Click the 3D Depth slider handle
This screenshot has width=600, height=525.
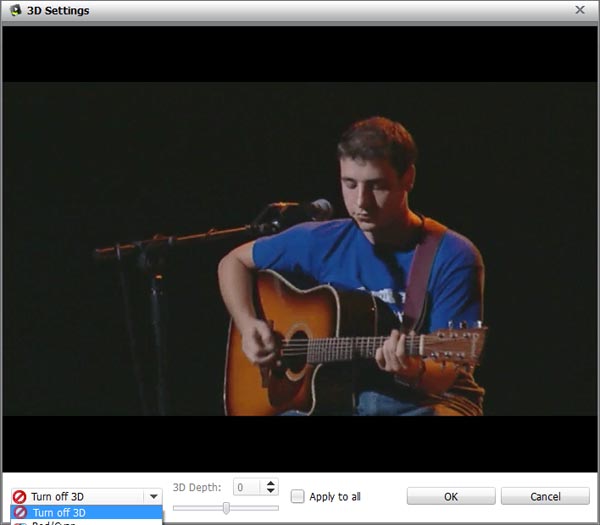coord(226,508)
